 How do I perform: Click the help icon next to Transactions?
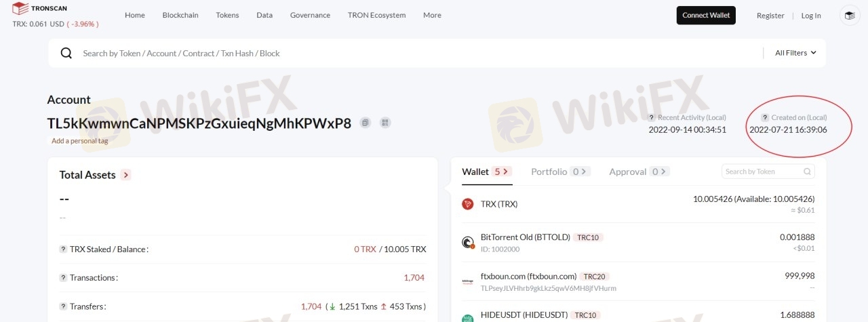[63, 278]
